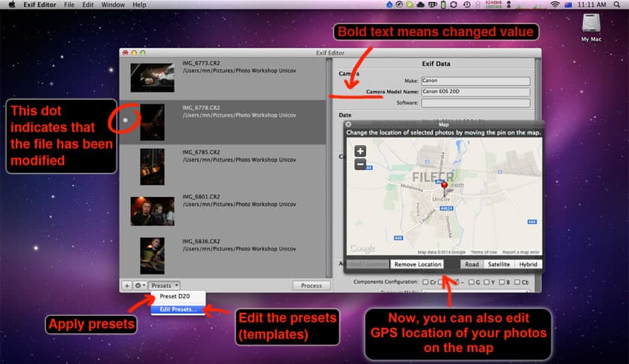Toggle the Cb component checkbox
This screenshot has width=629, height=364.
517,282
